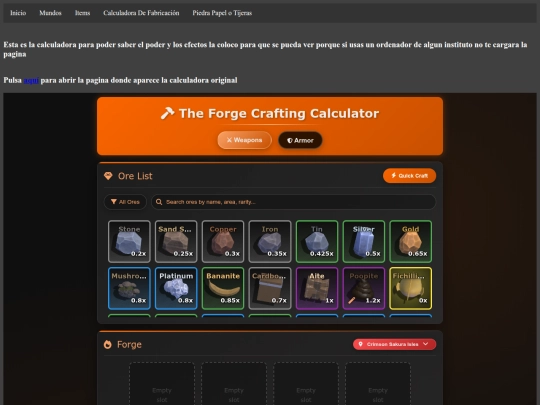Open the All Ores filter dropdown
The width and height of the screenshot is (540, 405).
[125, 202]
